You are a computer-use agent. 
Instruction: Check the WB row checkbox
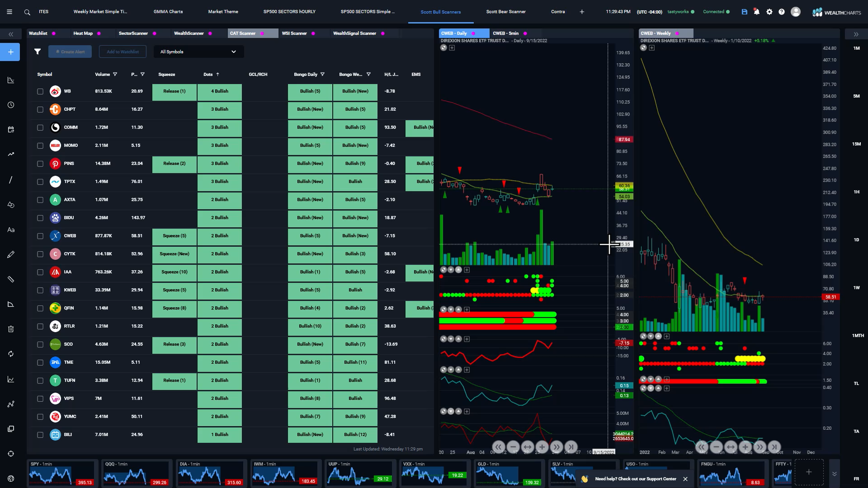point(40,91)
